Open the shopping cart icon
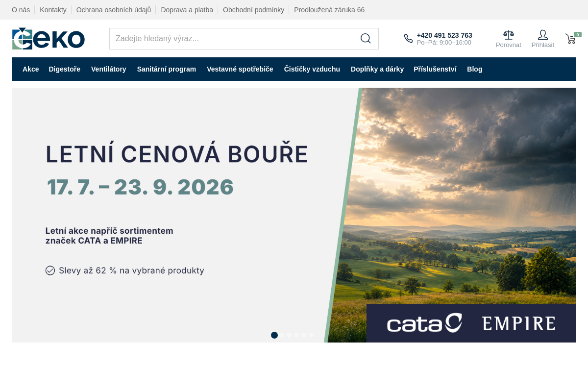 click(x=570, y=39)
